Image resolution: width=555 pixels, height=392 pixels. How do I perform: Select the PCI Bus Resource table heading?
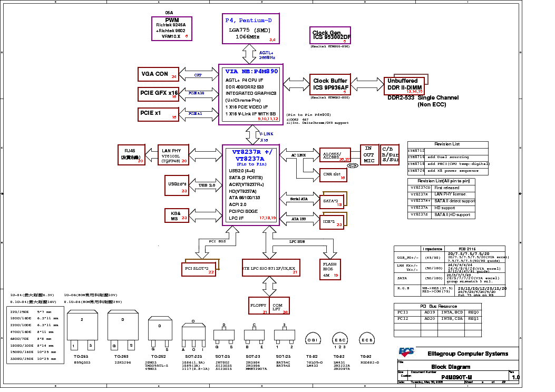click(x=439, y=307)
